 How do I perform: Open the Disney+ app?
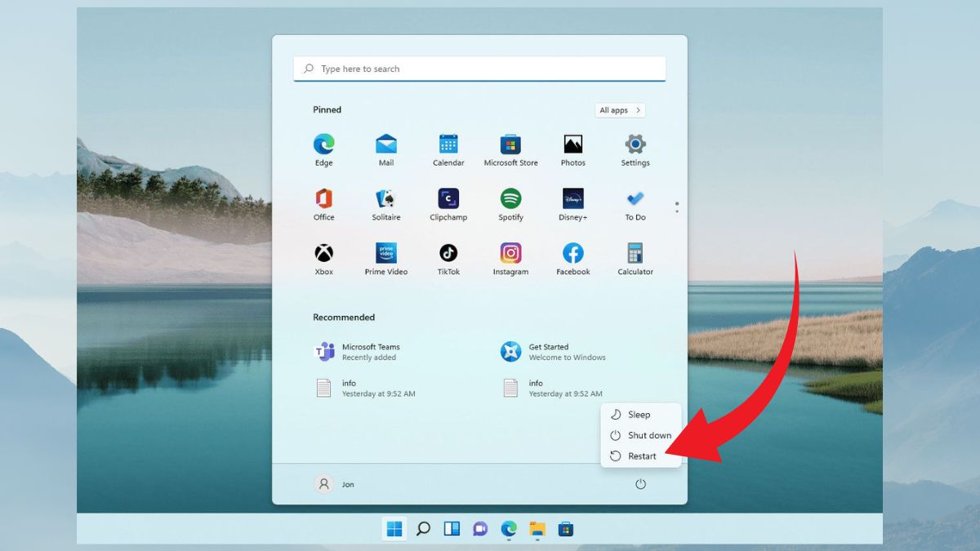tap(572, 205)
